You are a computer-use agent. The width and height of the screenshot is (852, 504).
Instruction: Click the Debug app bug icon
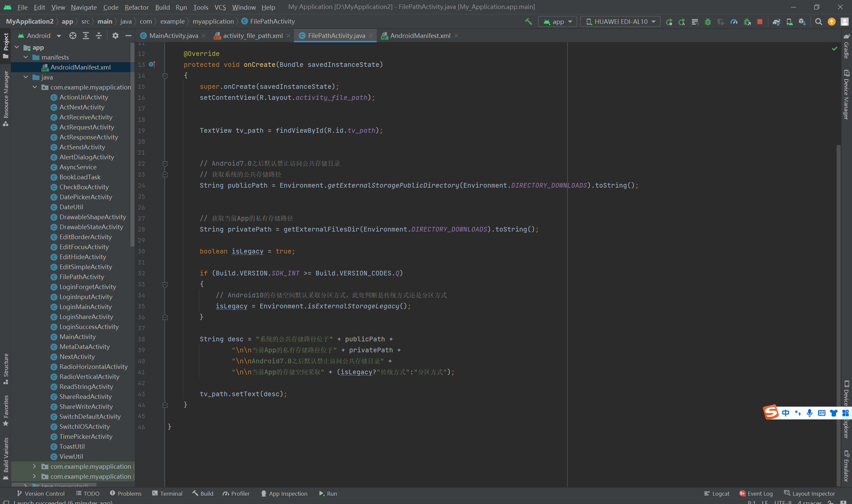[708, 22]
